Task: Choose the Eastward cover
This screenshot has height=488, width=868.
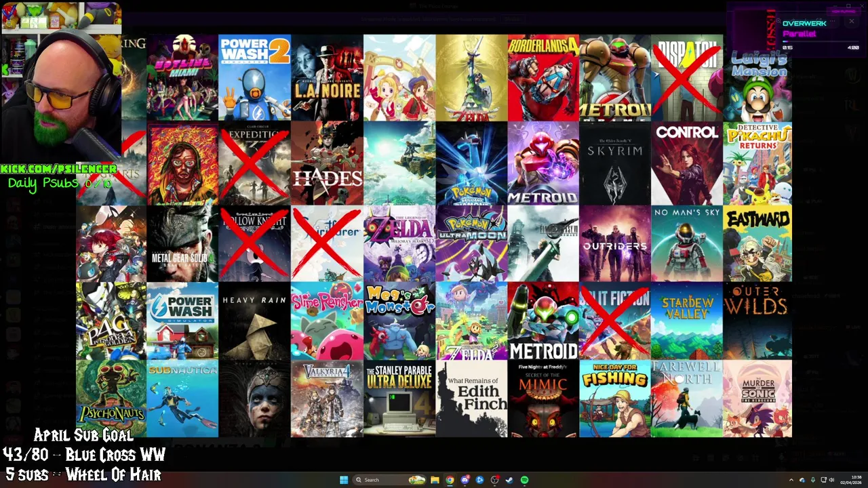Action: [x=757, y=243]
